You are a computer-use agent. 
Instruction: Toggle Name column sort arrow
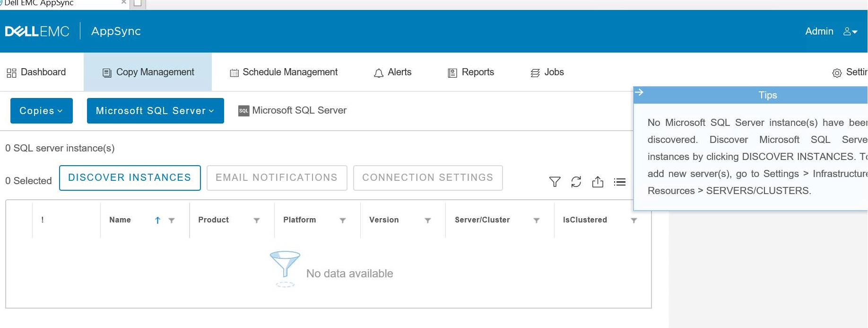point(157,220)
